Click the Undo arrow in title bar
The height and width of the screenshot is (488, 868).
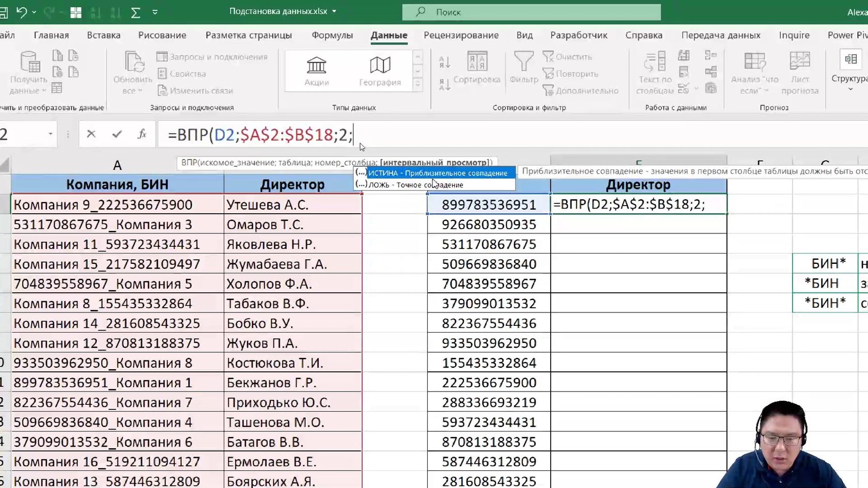click(21, 12)
